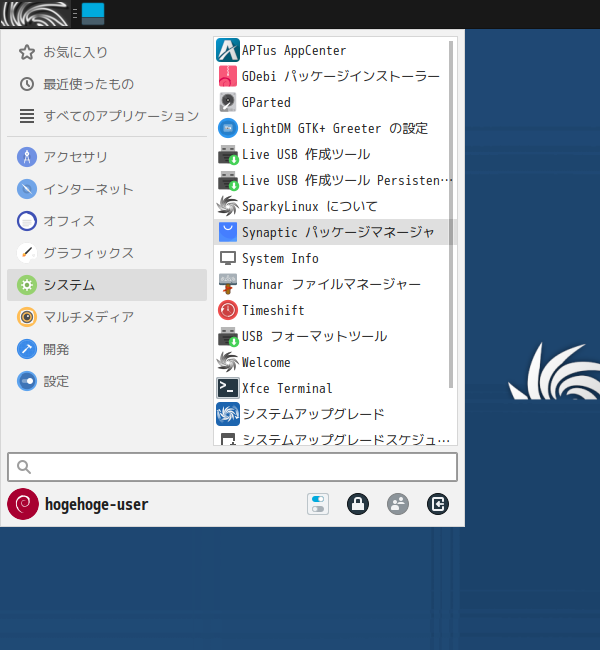The height and width of the screenshot is (650, 600).
Task: Click the application search field
Action: coord(233,467)
